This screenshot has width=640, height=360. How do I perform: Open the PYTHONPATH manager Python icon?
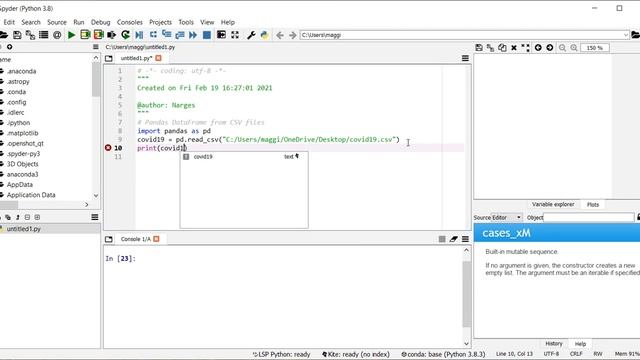[264, 35]
